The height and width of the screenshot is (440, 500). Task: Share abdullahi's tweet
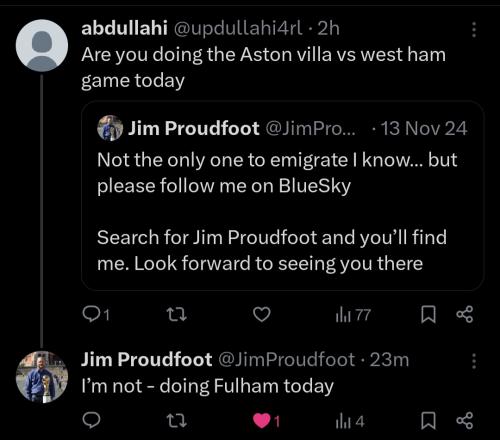(465, 314)
